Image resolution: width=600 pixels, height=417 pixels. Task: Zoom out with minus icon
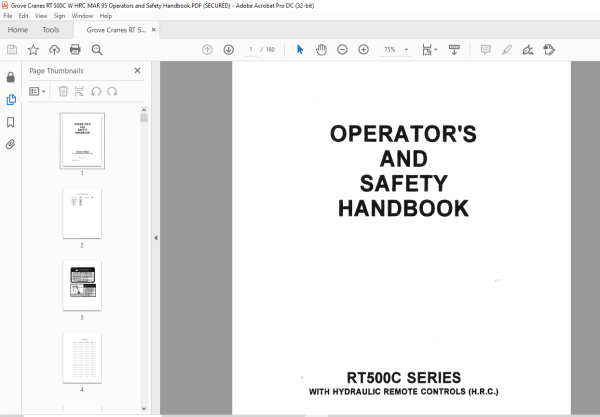(342, 50)
